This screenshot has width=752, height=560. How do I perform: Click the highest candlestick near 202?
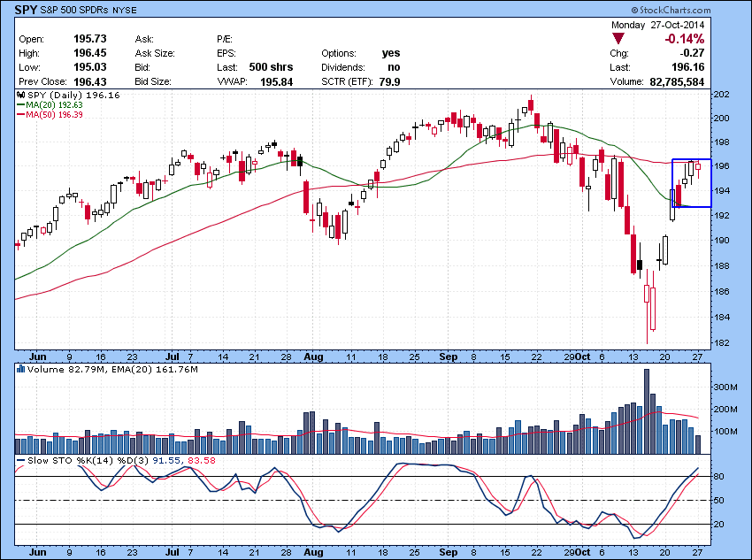click(531, 104)
